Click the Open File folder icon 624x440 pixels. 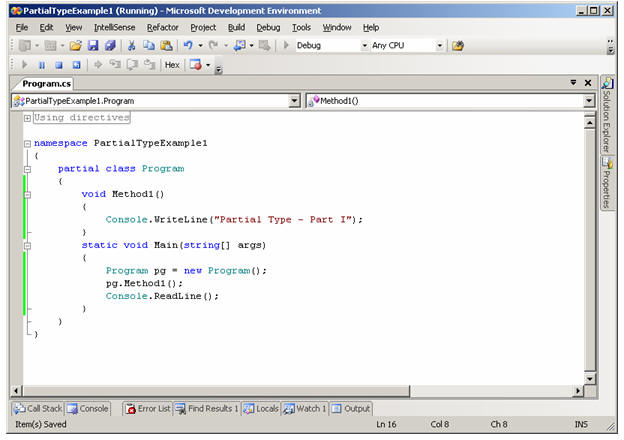(75, 46)
